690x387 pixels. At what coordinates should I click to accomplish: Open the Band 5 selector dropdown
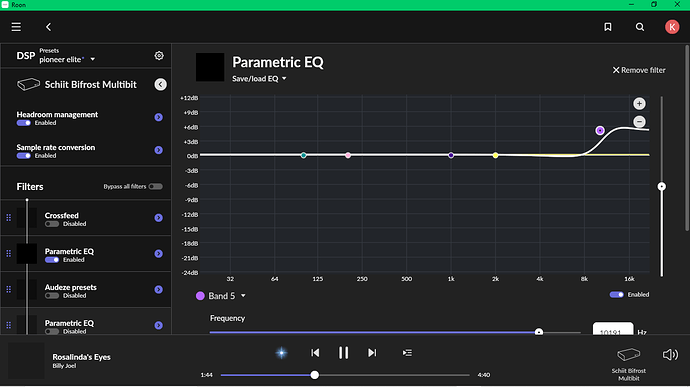click(221, 296)
